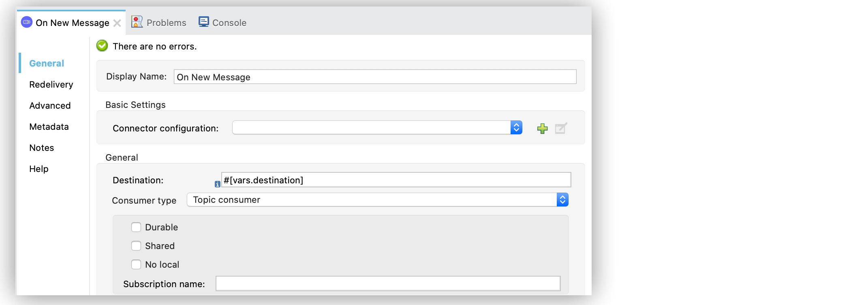Click the Subscription name field
This screenshot has height=305, width=868.
click(388, 284)
